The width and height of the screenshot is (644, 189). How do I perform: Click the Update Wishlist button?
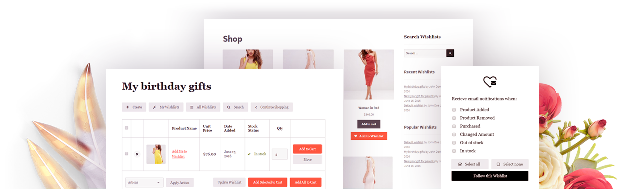click(229, 182)
